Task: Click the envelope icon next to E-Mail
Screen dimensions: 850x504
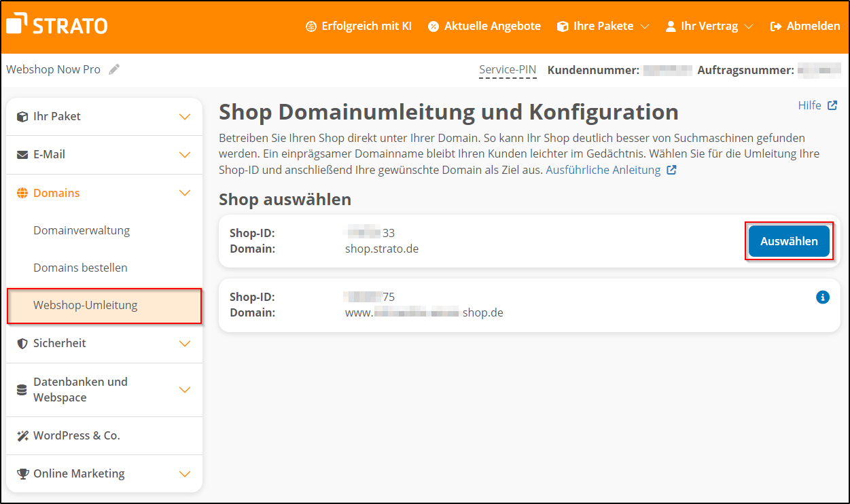Action: (x=22, y=154)
